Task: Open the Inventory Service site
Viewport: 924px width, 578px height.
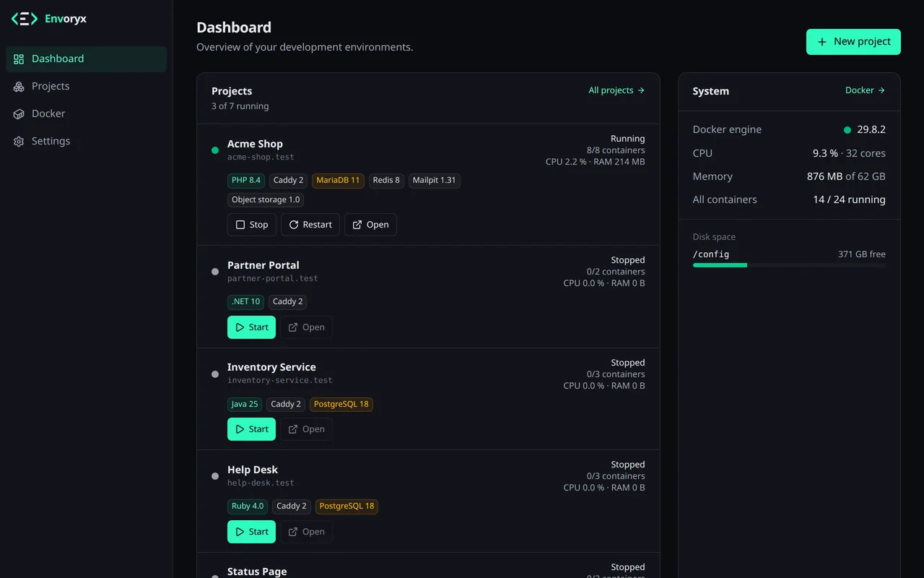Action: [x=307, y=429]
